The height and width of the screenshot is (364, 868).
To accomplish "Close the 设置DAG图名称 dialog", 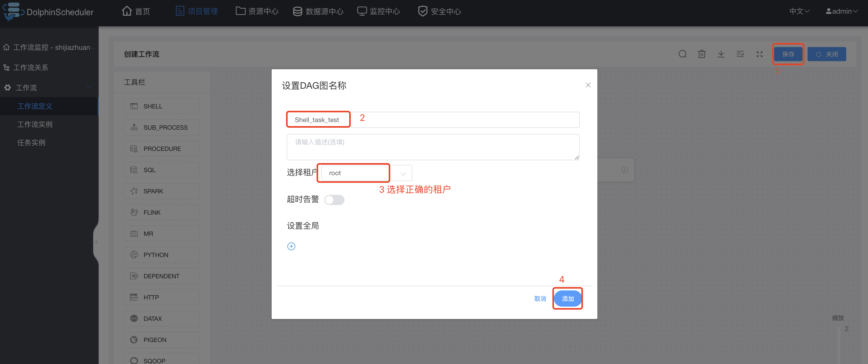I will coord(588,85).
